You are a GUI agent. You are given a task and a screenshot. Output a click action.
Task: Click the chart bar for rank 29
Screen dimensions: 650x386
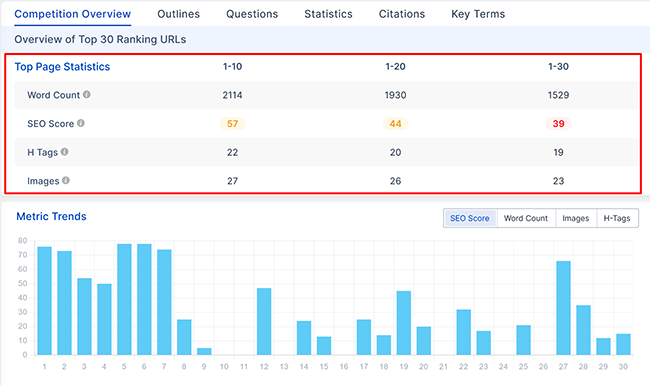pos(603,347)
